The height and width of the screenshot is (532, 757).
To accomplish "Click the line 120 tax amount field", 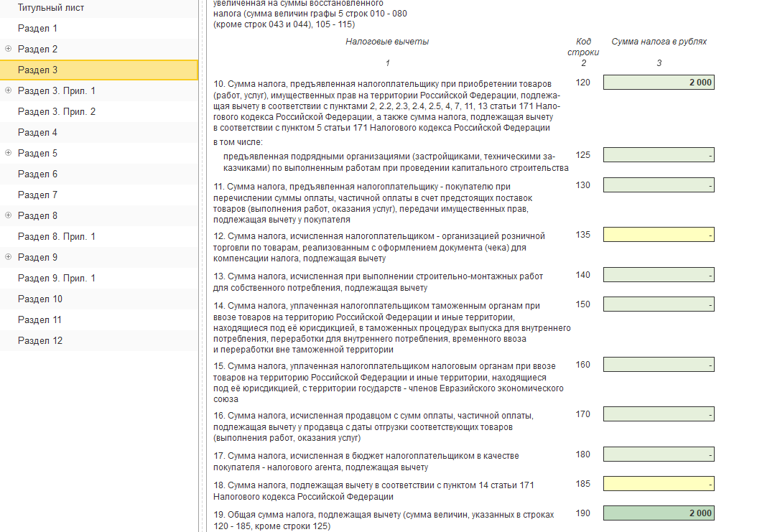I will pos(659,83).
